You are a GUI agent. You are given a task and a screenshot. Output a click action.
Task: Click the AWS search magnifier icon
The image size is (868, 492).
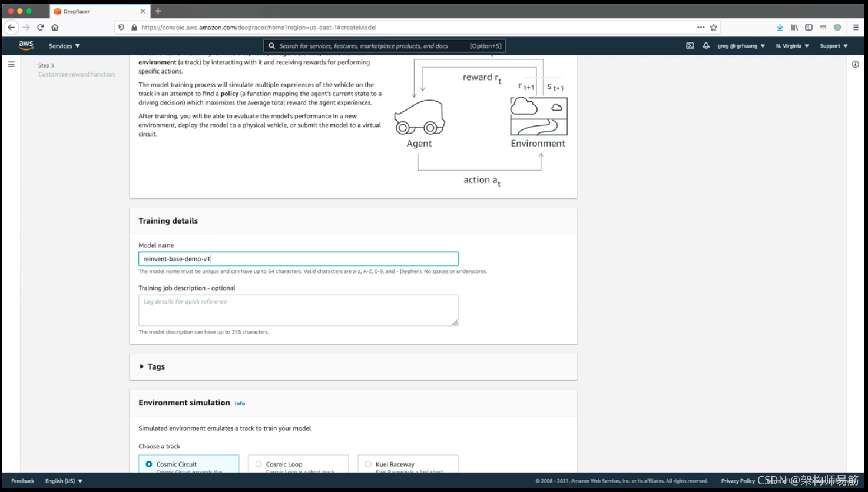point(271,46)
